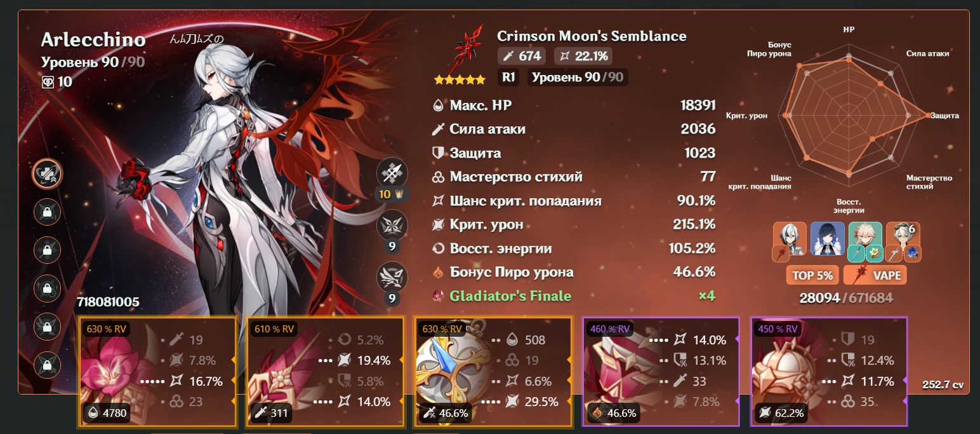Screen dimensions: 980x434
Task: Select the elemental skill talent icon
Action: [x=392, y=226]
